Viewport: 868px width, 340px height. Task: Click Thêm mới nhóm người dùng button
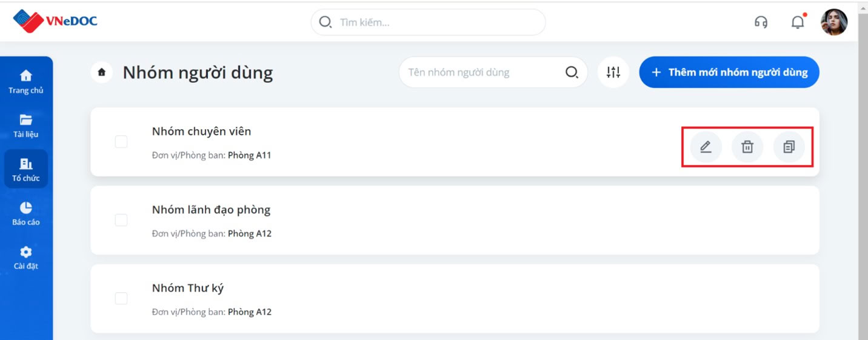pyautogui.click(x=729, y=73)
